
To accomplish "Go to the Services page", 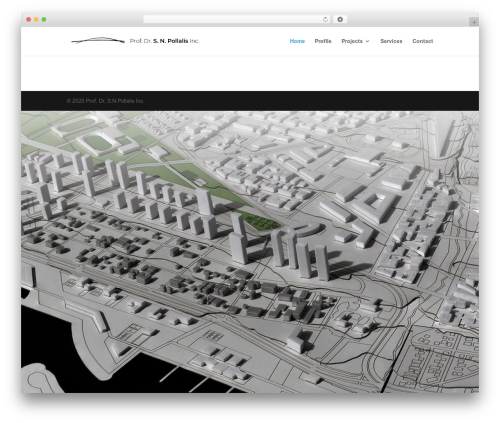I will coord(391,41).
